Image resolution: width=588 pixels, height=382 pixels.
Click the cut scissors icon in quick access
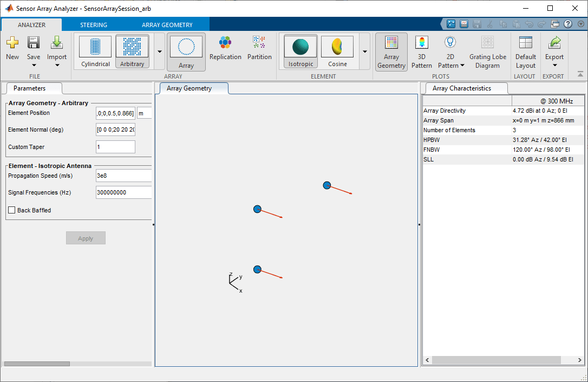pyautogui.click(x=490, y=24)
